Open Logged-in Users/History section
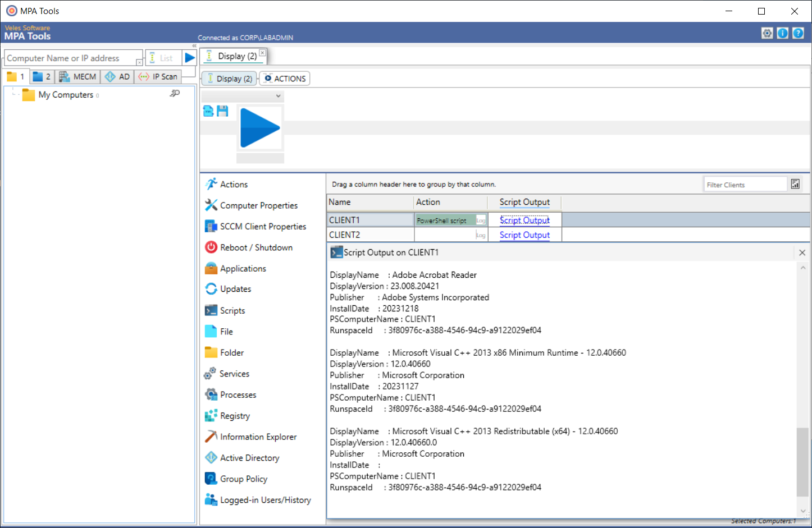Screen dimensions: 812x528 (x=258, y=500)
